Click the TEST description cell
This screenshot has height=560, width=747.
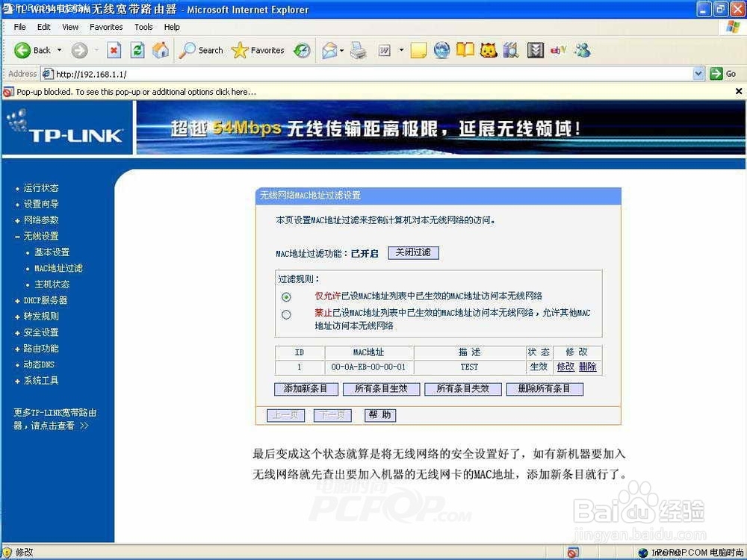pos(469,367)
